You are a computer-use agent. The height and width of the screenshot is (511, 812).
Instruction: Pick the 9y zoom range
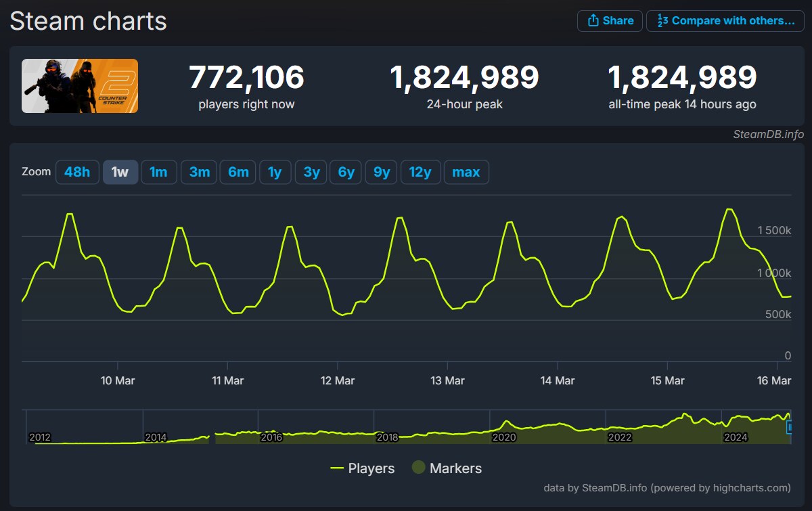tap(382, 172)
